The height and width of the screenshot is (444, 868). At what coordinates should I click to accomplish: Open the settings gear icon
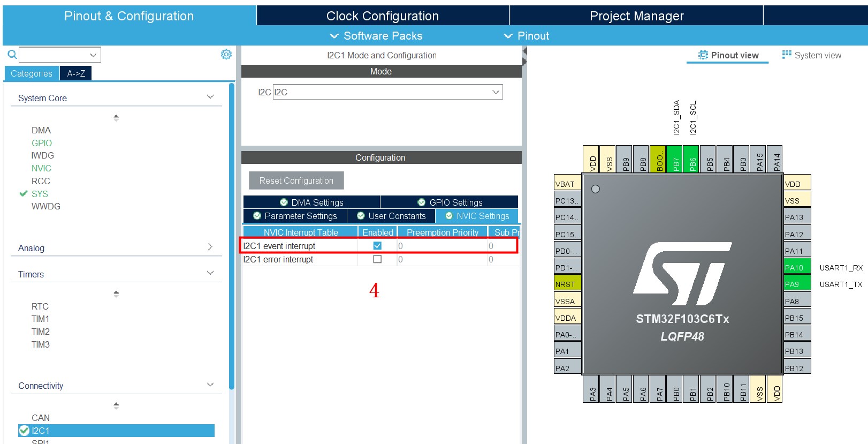click(226, 54)
